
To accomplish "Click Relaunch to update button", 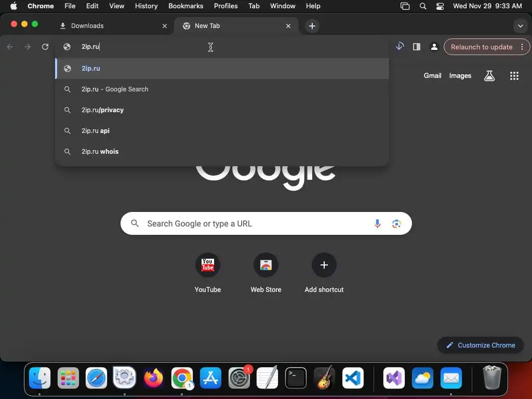I will 482,47.
